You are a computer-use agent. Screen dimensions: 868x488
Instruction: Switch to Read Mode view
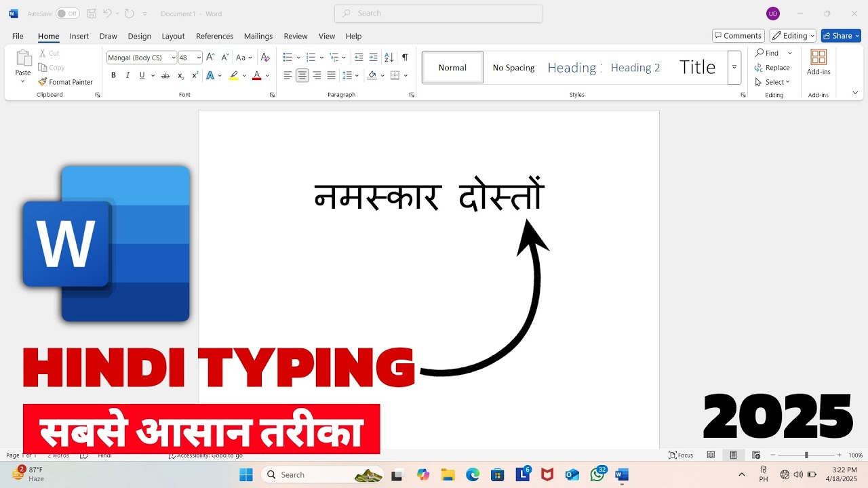point(711,455)
